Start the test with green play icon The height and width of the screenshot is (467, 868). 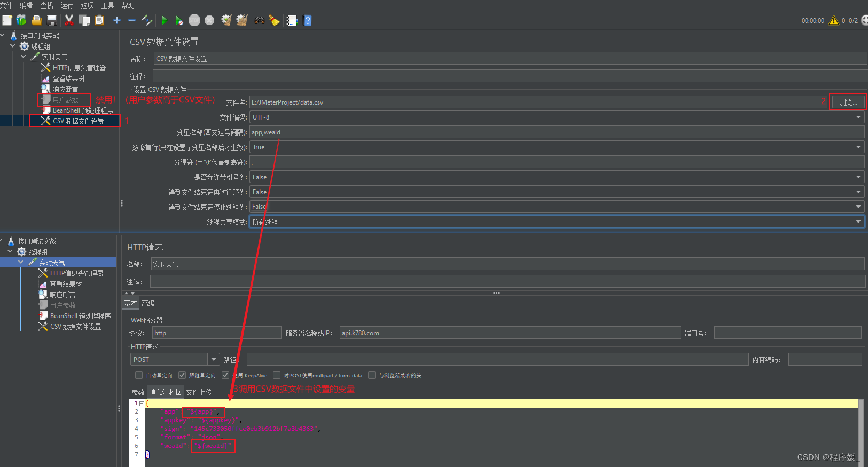click(x=165, y=20)
